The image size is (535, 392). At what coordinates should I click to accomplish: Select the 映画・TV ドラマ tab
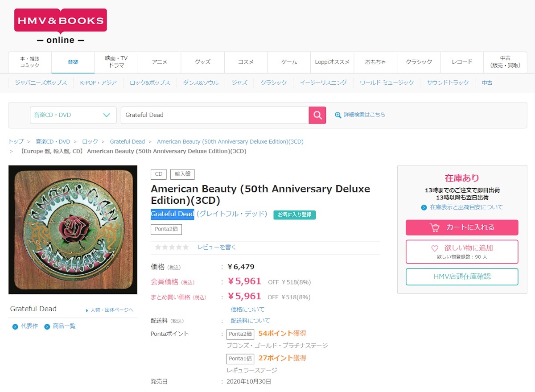coord(116,62)
